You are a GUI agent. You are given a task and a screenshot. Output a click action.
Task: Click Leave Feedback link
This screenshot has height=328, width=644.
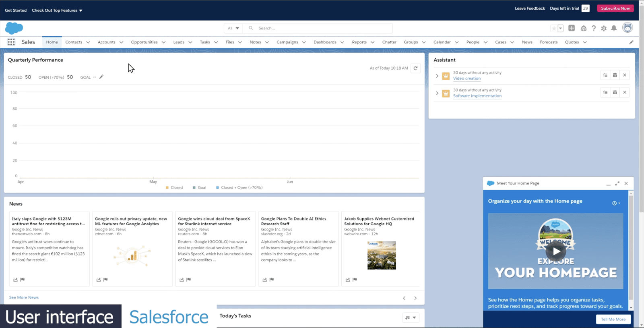coord(530,8)
